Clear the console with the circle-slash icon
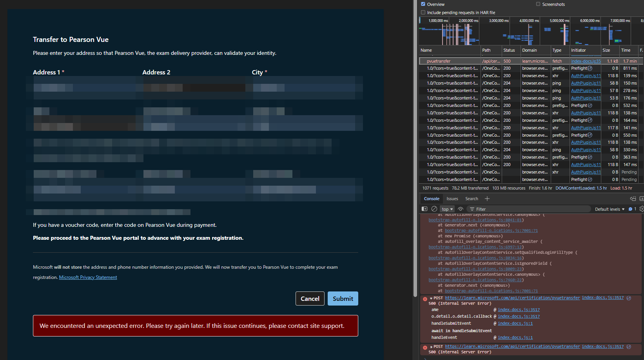Screen dimensions: 644x360 [434, 209]
